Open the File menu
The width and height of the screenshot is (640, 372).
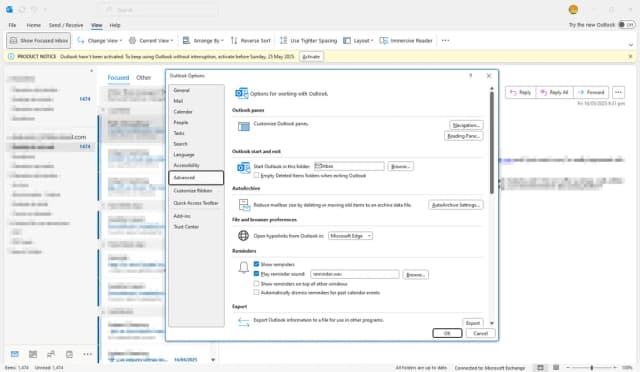[12, 25]
